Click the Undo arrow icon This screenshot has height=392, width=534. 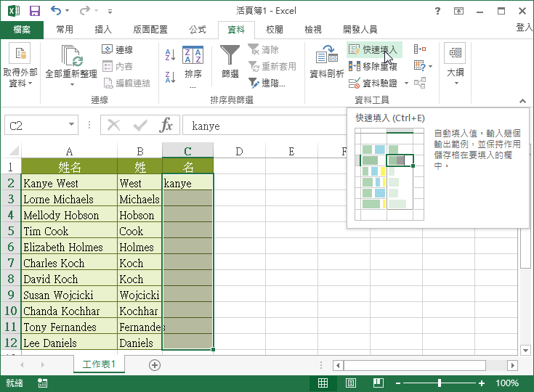(56, 11)
